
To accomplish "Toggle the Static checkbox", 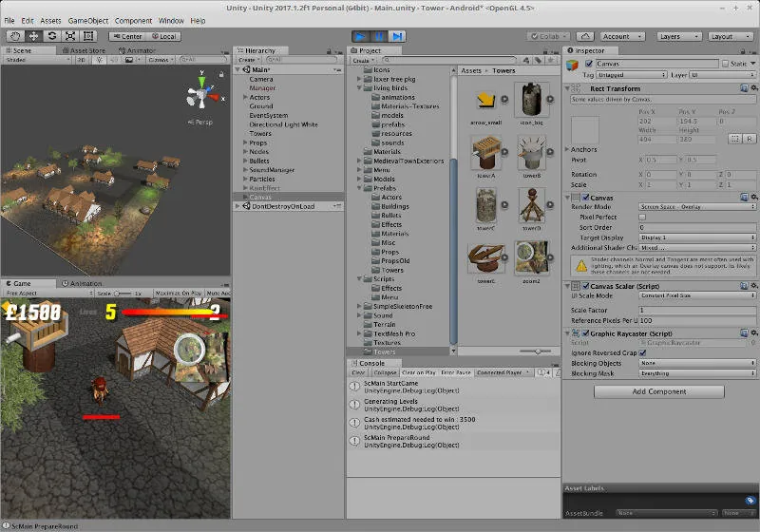I will [x=725, y=64].
